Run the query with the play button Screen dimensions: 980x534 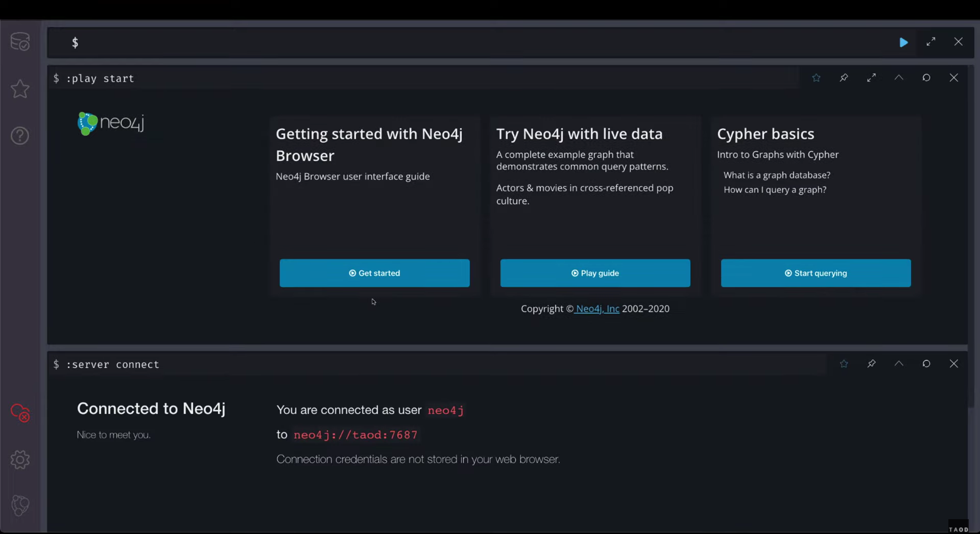903,42
